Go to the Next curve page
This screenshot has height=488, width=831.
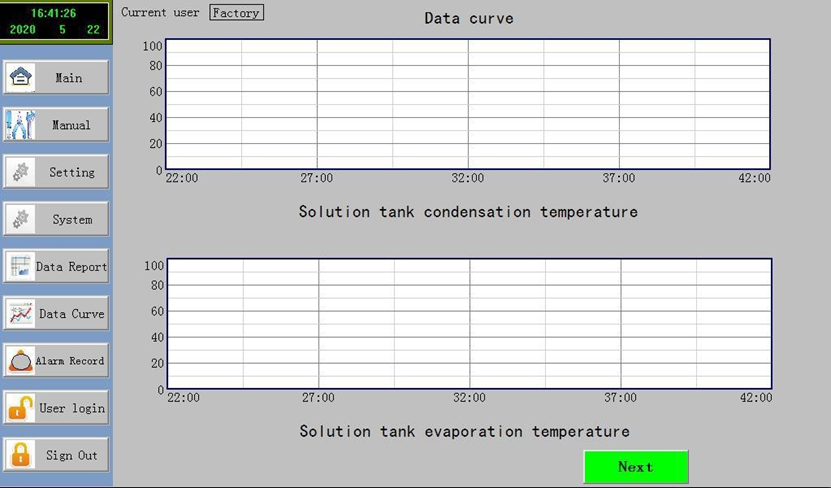636,467
